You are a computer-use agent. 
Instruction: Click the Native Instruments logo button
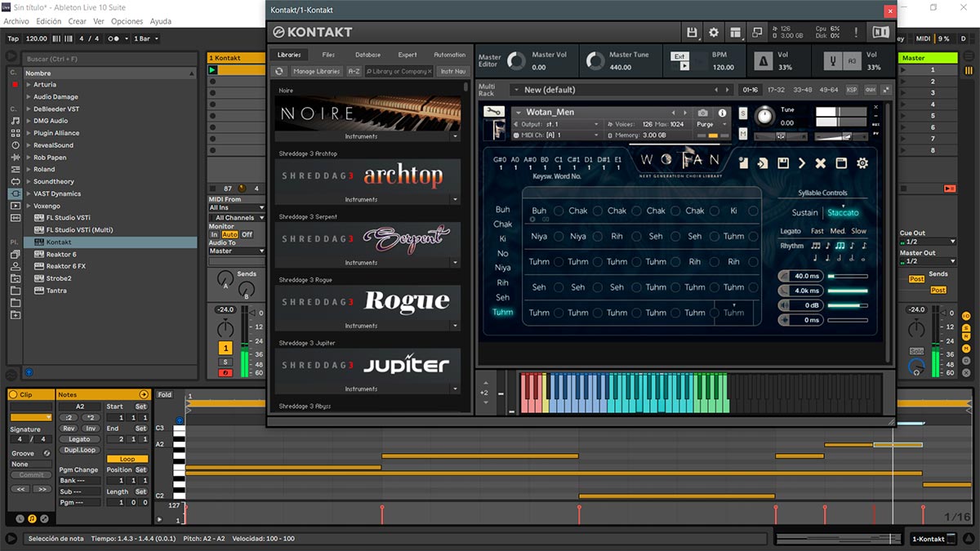coord(880,32)
